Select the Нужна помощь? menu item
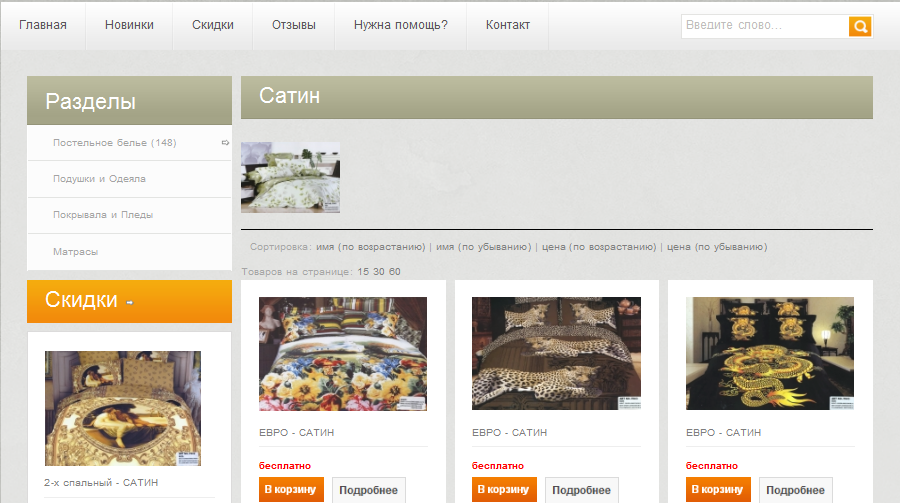 (400, 25)
